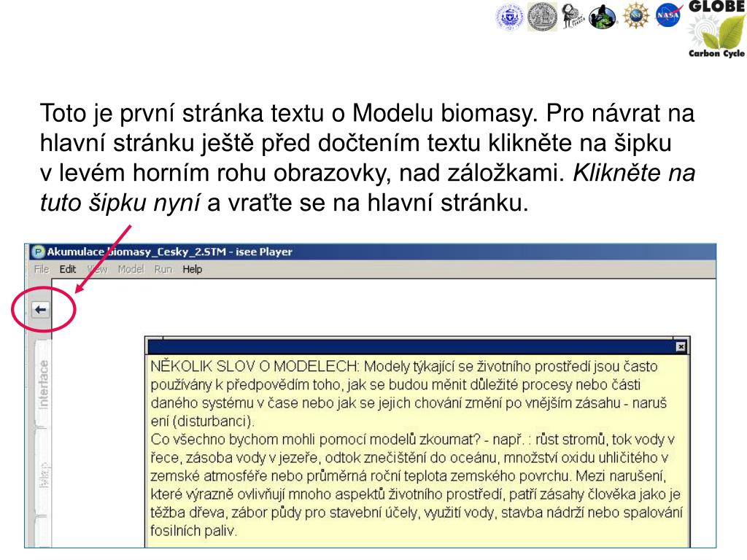
Task: Open the Edit menu
Action: 68,269
